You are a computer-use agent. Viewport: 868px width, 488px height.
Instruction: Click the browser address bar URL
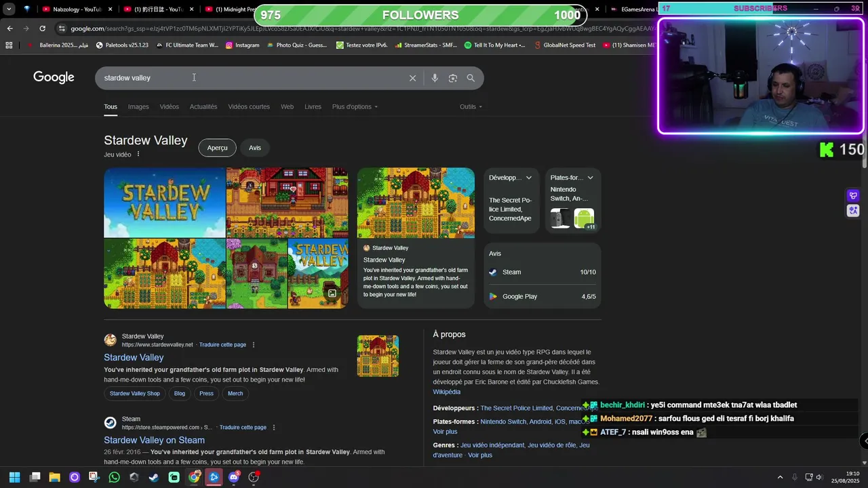tap(353, 28)
